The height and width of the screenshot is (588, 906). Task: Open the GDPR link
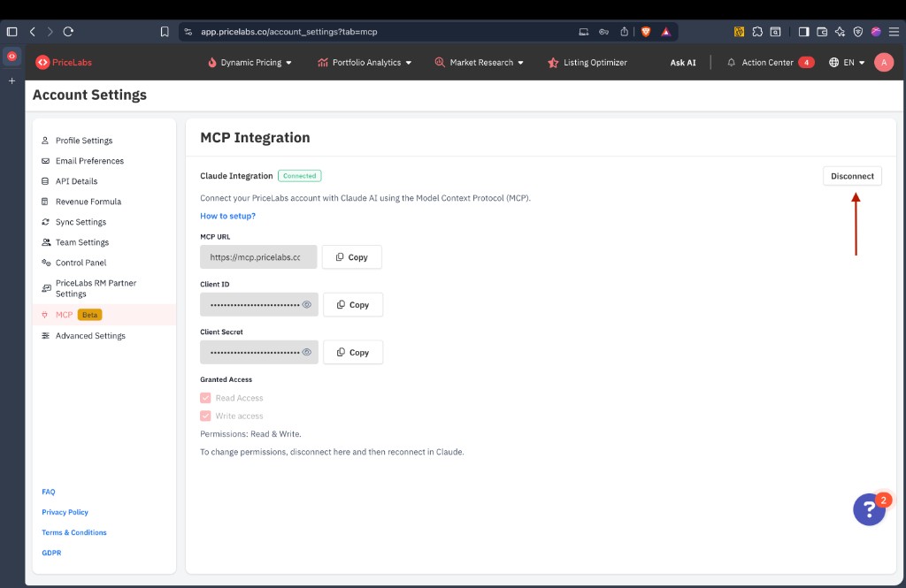tap(51, 553)
